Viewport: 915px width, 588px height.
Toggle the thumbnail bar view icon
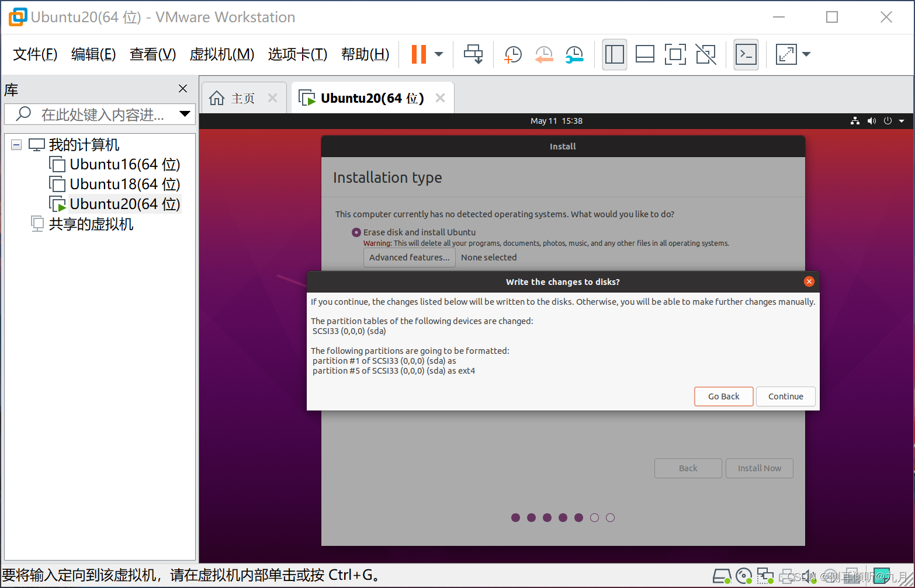(x=645, y=54)
